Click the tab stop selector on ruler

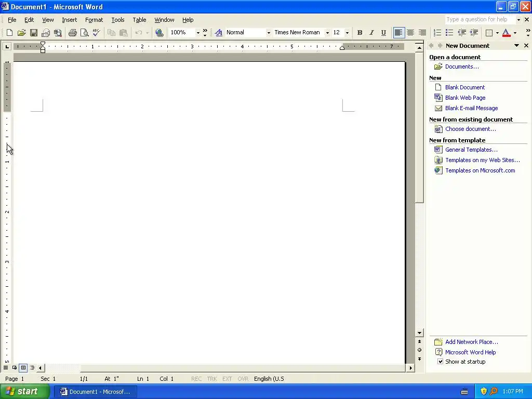[7, 46]
